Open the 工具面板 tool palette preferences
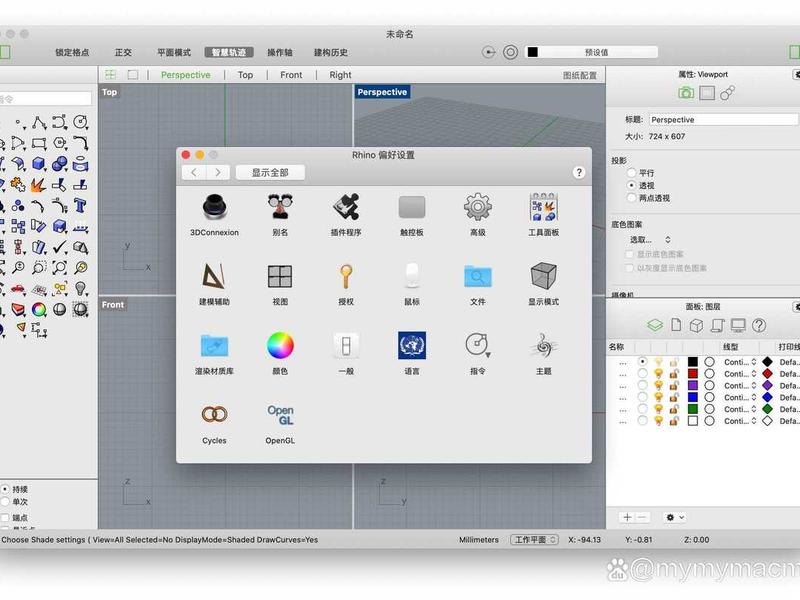The image size is (800, 600). tap(543, 208)
